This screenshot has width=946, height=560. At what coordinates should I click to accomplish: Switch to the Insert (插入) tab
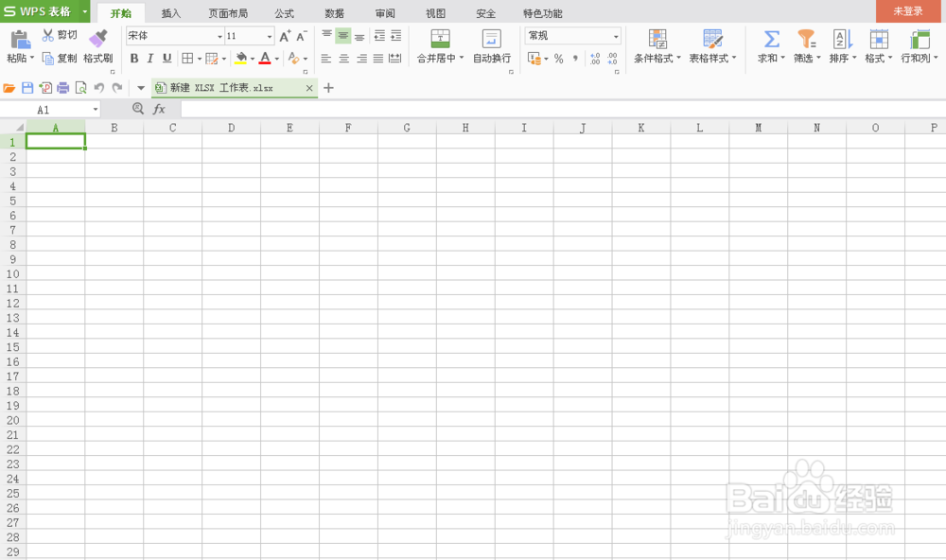point(170,13)
